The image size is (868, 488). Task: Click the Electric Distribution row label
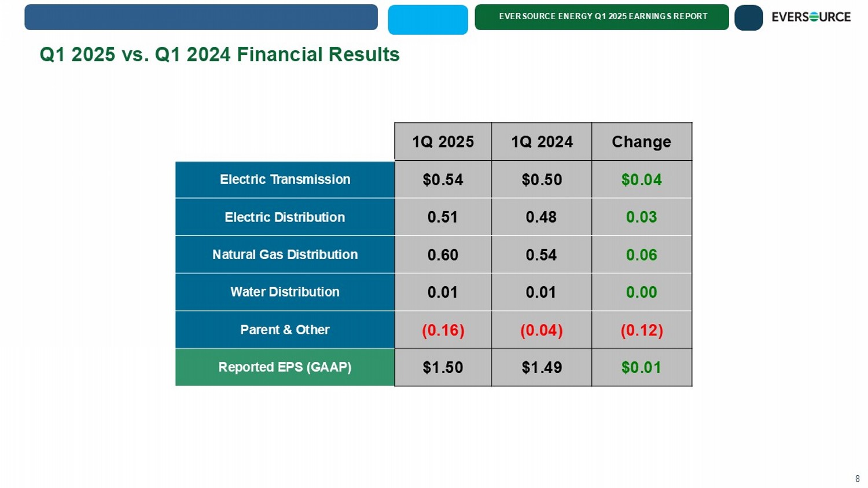285,217
